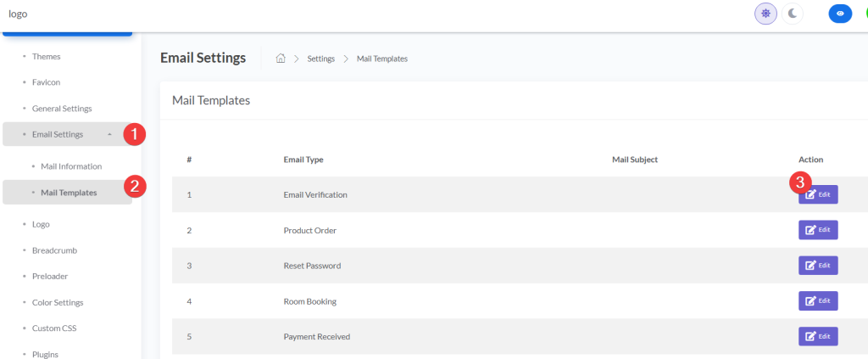This screenshot has width=868, height=359.
Task: Edit the Room Booking template
Action: coord(817,300)
